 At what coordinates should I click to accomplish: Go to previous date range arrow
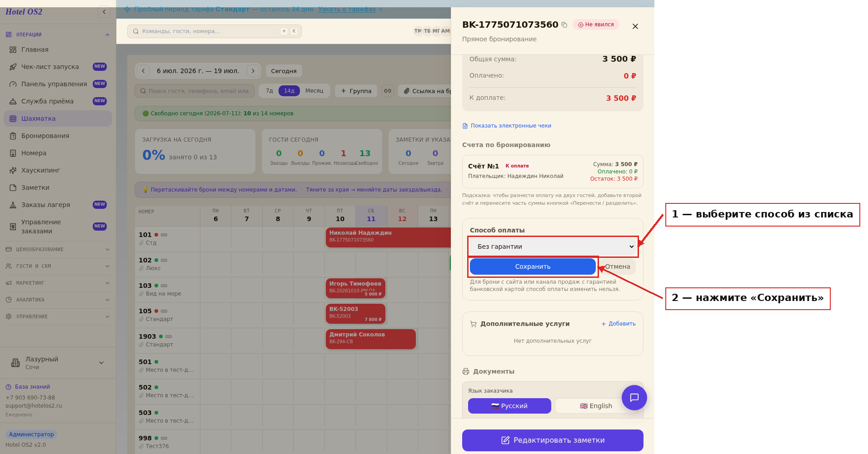[x=143, y=71]
